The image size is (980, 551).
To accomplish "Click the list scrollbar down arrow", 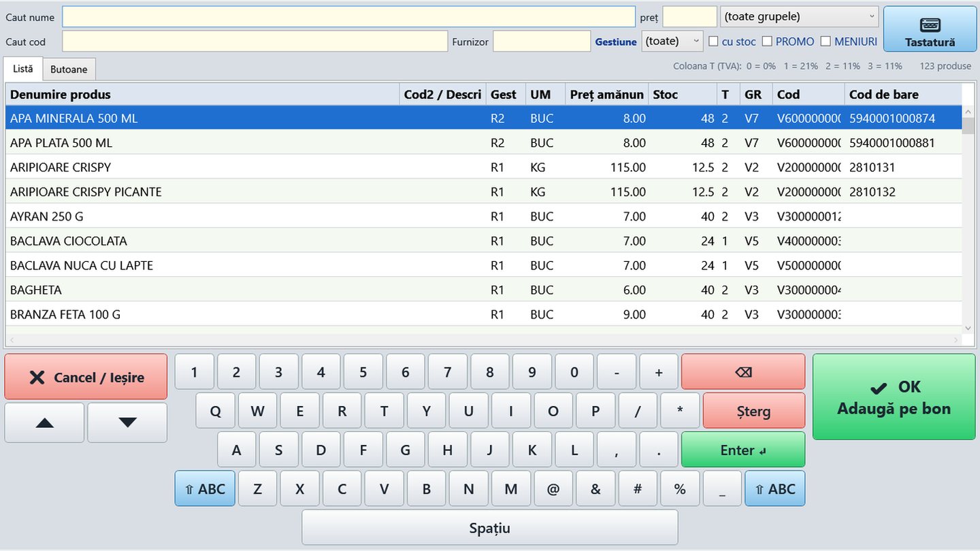I will click(968, 328).
